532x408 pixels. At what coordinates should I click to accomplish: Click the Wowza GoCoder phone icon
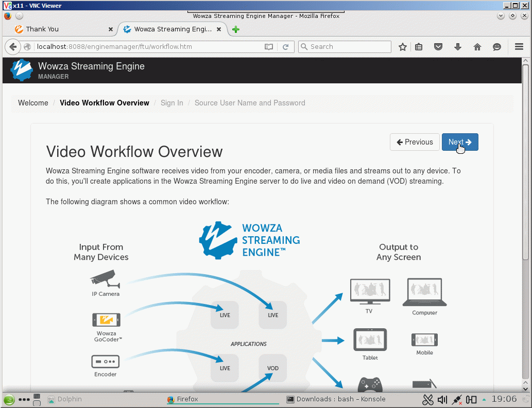coord(106,320)
